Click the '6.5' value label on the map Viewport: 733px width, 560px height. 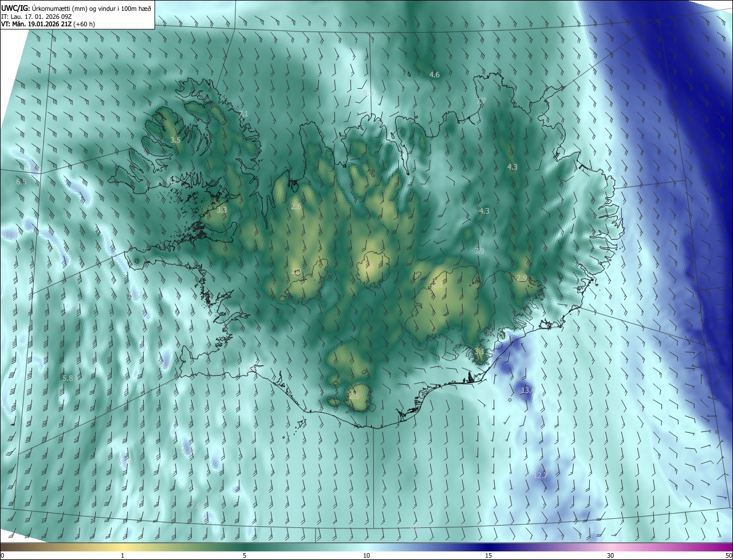21,182
